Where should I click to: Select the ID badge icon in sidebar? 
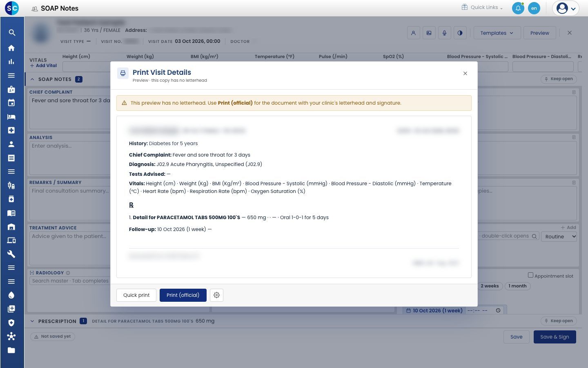(11, 89)
